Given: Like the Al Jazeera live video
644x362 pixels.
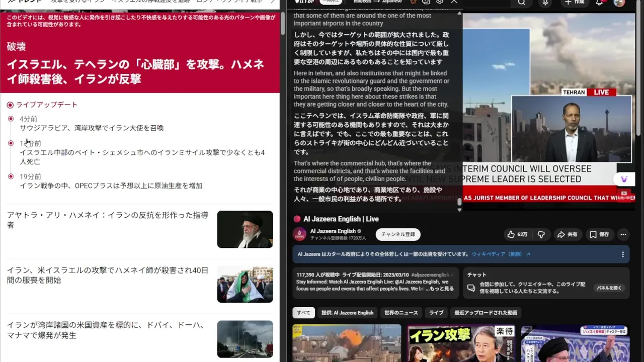Looking at the screenshot, I should tap(517, 234).
